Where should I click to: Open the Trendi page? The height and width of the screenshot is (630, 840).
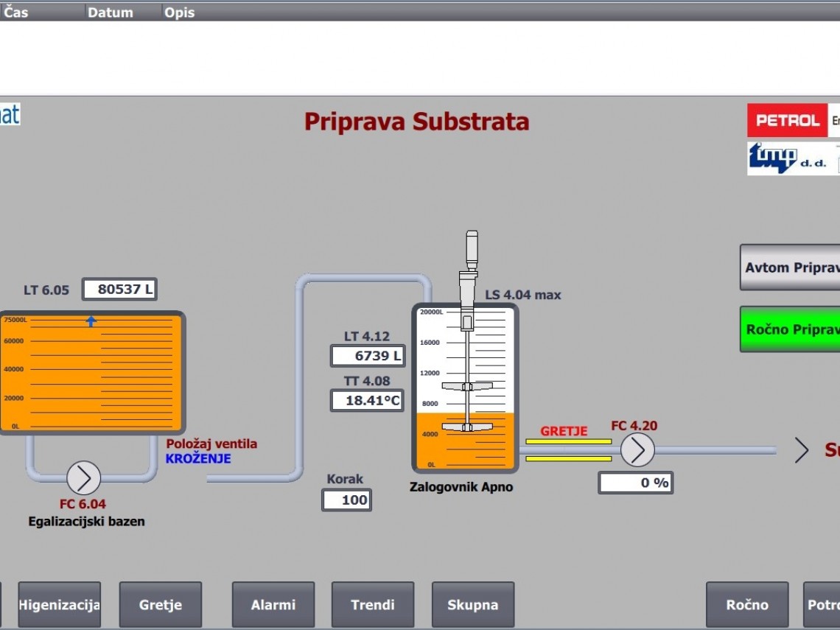pos(373,605)
